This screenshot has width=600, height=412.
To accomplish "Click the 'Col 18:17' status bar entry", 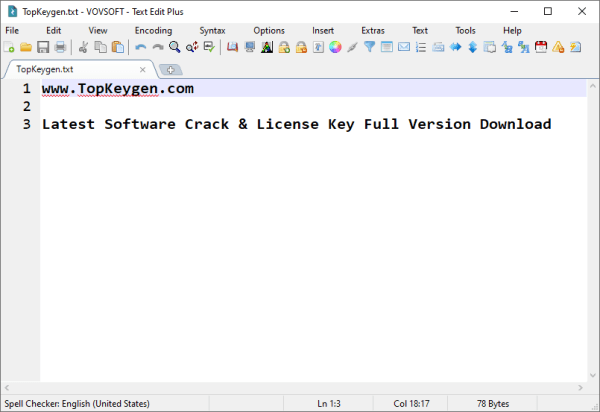I will pos(411,404).
